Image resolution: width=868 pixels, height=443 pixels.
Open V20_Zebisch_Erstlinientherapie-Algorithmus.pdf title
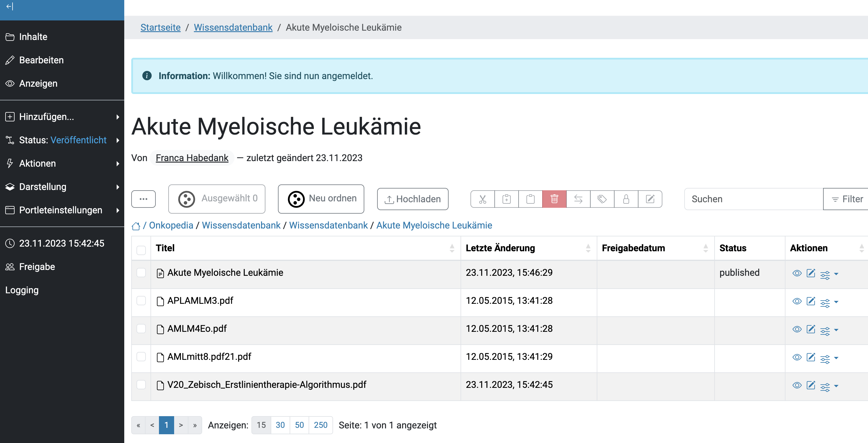coord(267,384)
